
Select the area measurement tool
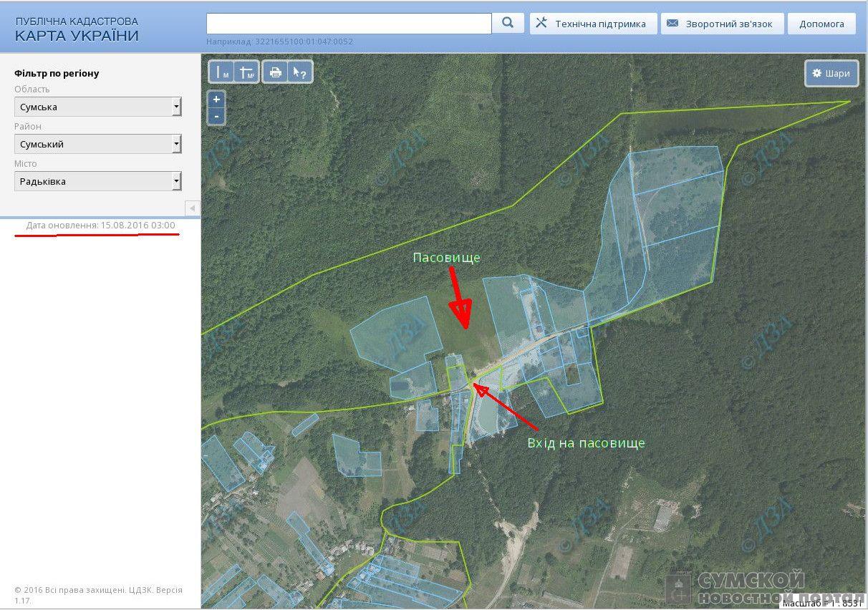[x=246, y=72]
